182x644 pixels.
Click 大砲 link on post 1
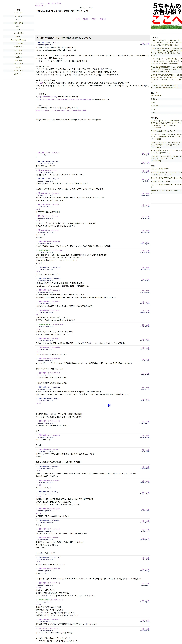click(148, 43)
